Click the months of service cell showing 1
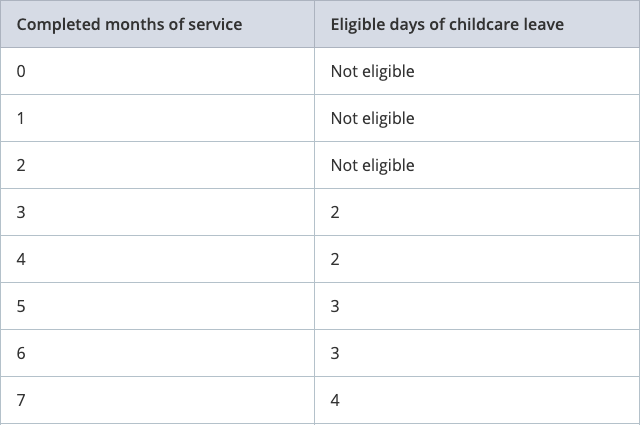This screenshot has width=641, height=425. tap(22, 118)
